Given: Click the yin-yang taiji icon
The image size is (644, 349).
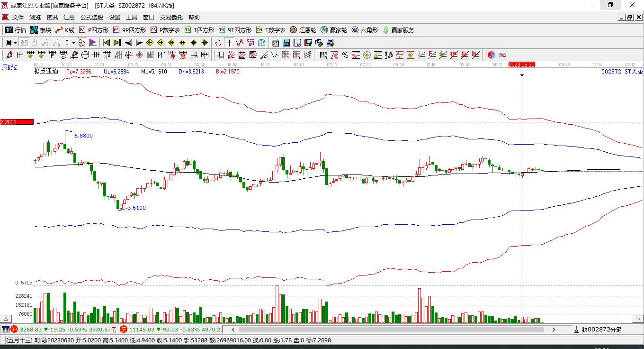Looking at the screenshot, I should point(492,55).
